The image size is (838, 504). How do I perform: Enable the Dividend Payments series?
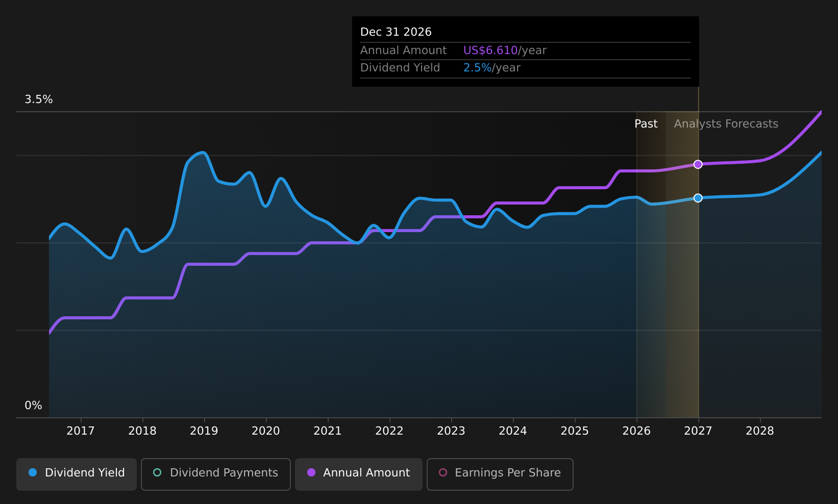tap(215, 474)
